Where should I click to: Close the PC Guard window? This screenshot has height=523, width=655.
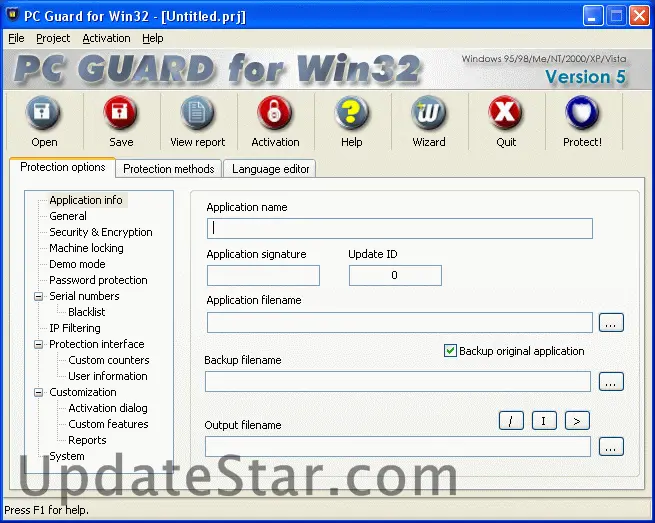click(x=639, y=16)
